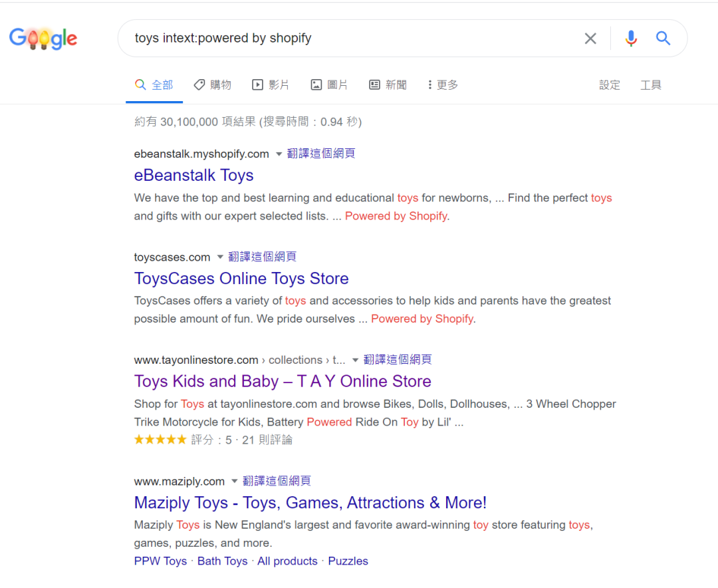This screenshot has height=588, width=718.
Task: Open ToysCases Online Toys Store result
Action: pyautogui.click(x=241, y=278)
